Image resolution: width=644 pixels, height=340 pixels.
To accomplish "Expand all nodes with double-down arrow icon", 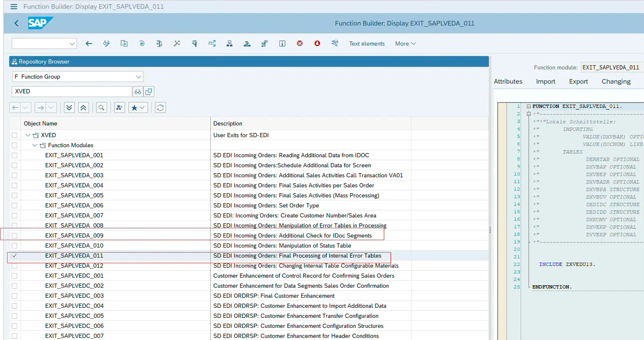I will point(69,107).
